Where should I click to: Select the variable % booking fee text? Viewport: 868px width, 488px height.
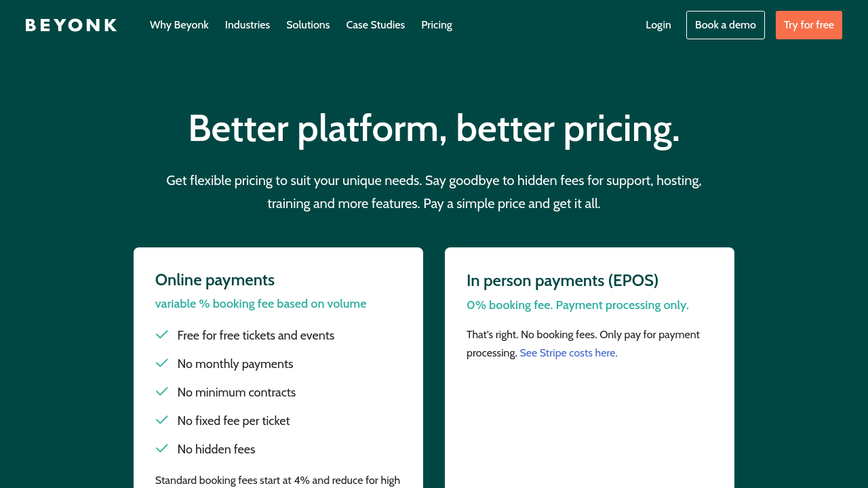260,304
